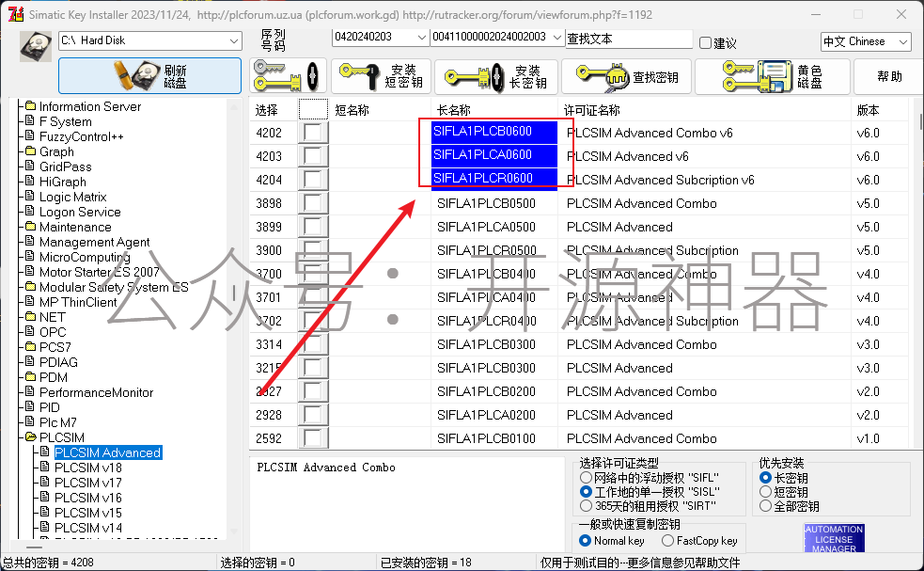Click the yellow key install button icon

pos(289,76)
